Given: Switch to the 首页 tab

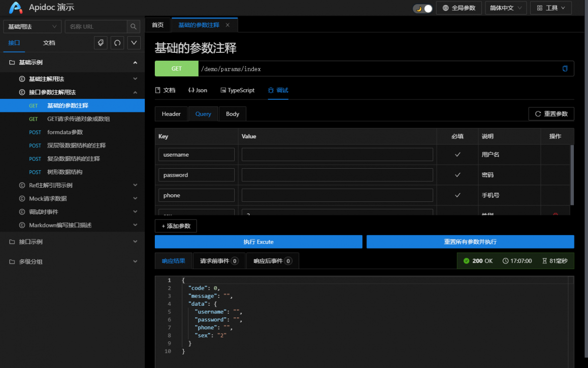Looking at the screenshot, I should [157, 25].
